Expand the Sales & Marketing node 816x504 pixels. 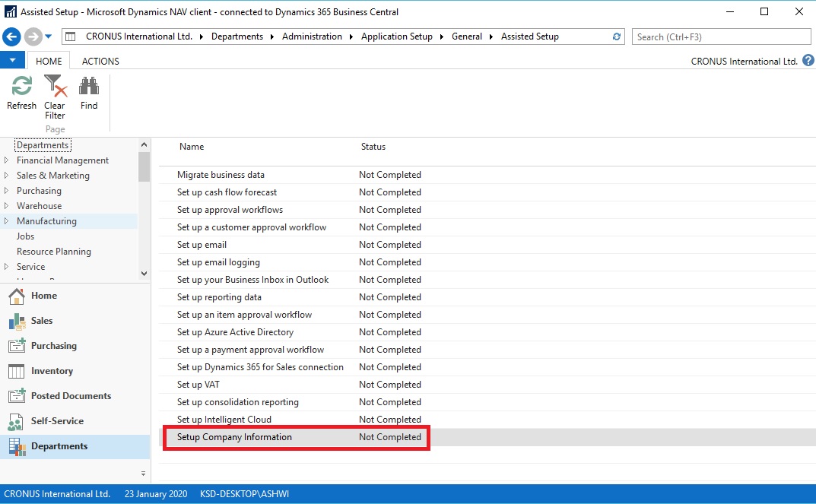[7, 176]
